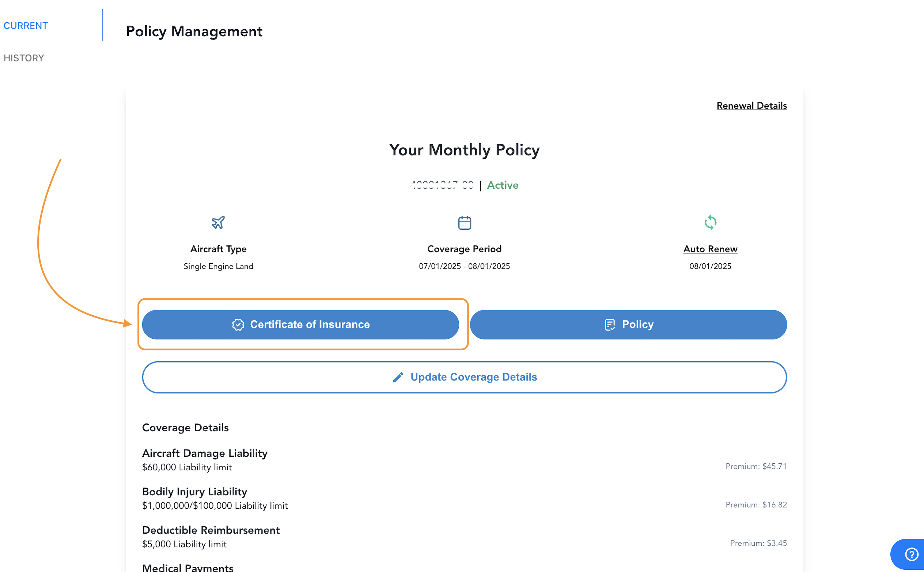Viewport: 924px width, 572px height.
Task: Click the green refresh icon above Auto Renew
Action: click(x=710, y=223)
